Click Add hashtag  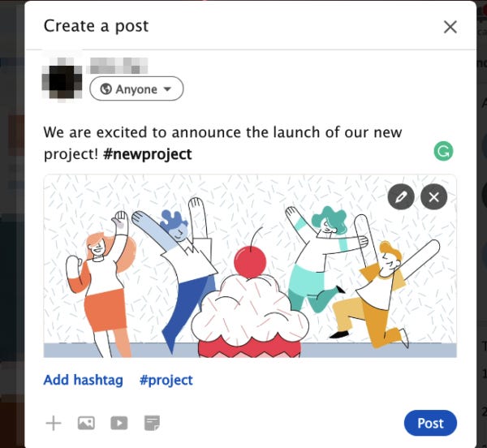tap(84, 380)
